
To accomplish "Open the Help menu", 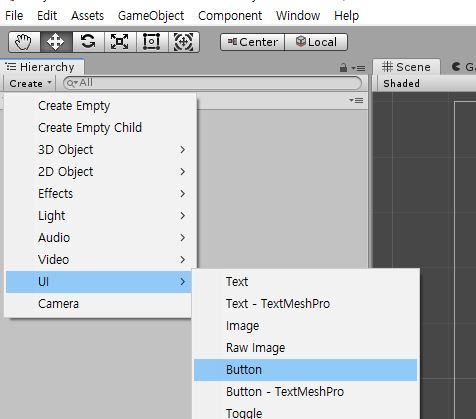I will (347, 16).
